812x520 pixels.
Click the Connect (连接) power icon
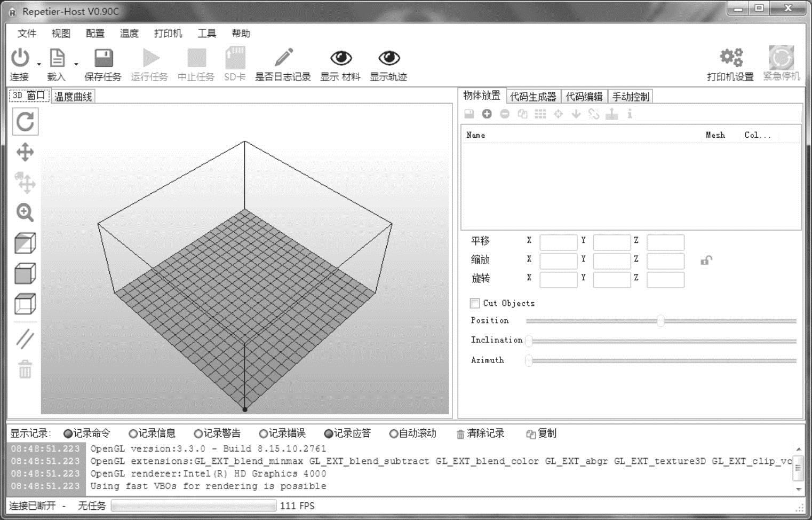click(x=20, y=58)
